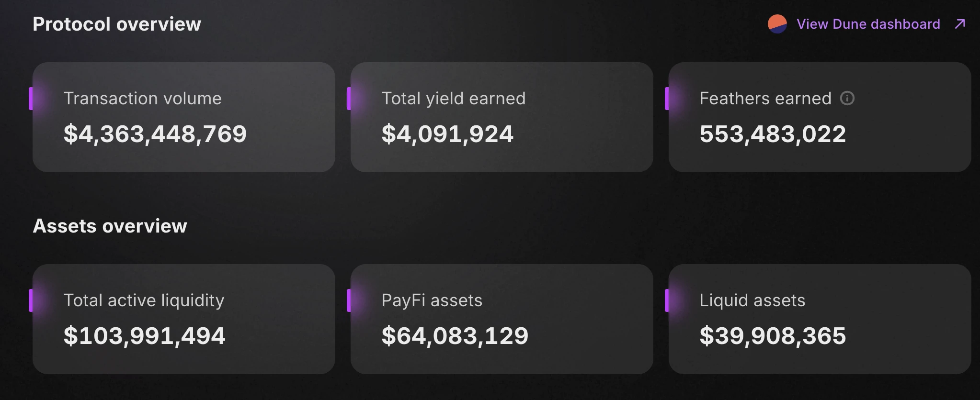Select the 553,483,022 feathers figure
This screenshot has width=980, height=400.
772,133
